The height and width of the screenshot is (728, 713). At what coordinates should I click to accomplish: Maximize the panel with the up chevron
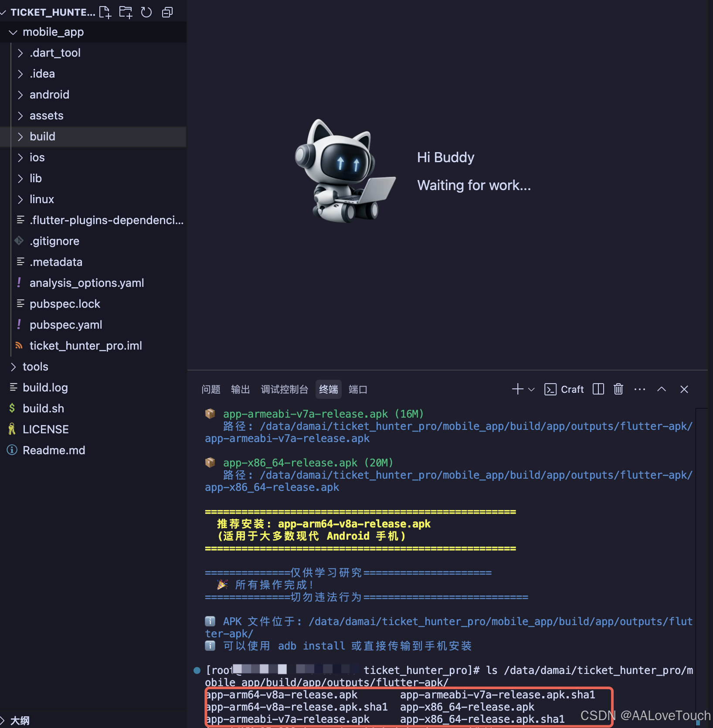pos(662,389)
